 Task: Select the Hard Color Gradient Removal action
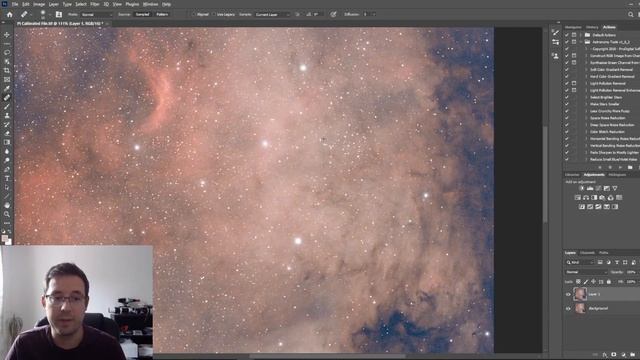click(x=612, y=76)
